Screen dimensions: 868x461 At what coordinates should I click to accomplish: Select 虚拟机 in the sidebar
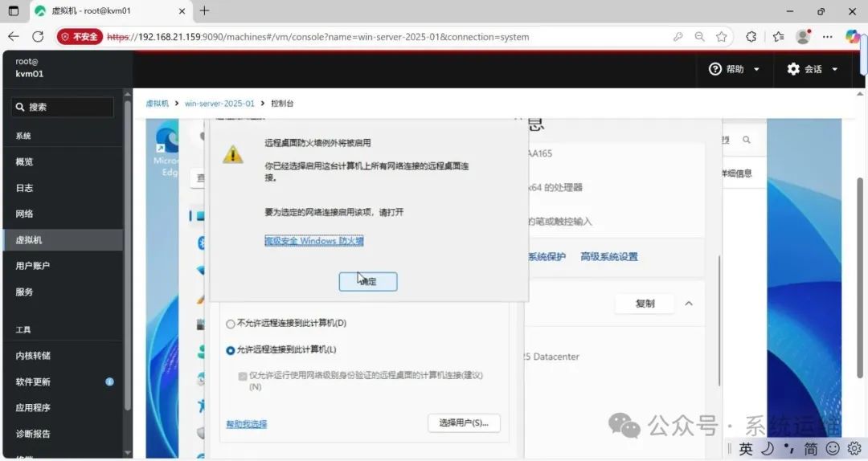coord(63,239)
